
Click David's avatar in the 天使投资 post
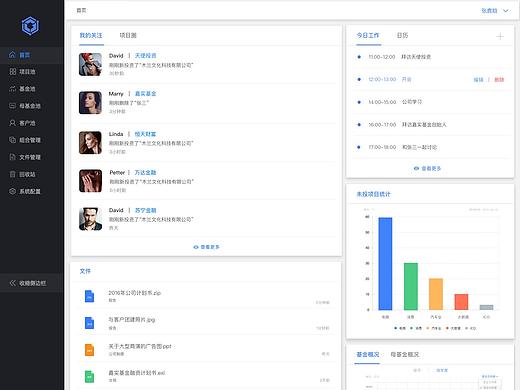tap(90, 64)
